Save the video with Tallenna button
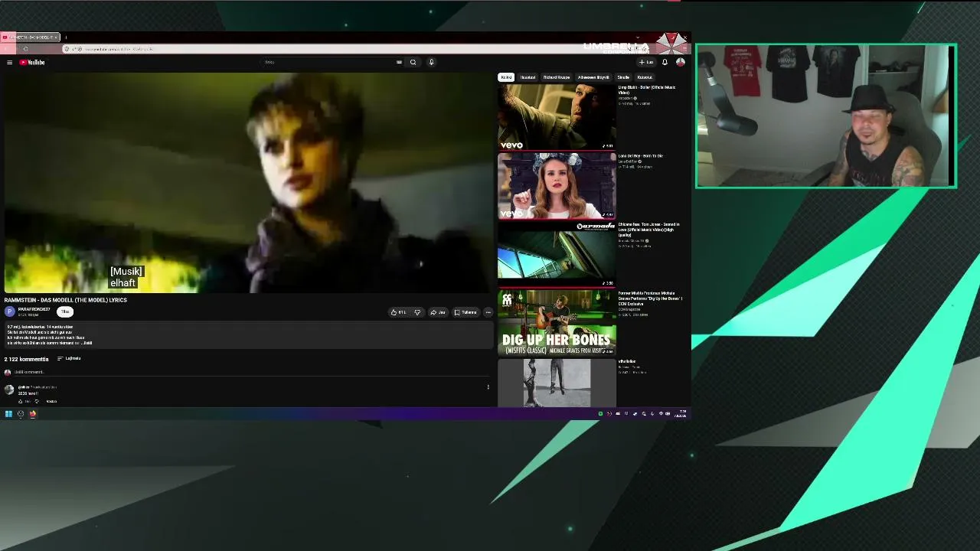 [x=465, y=312]
